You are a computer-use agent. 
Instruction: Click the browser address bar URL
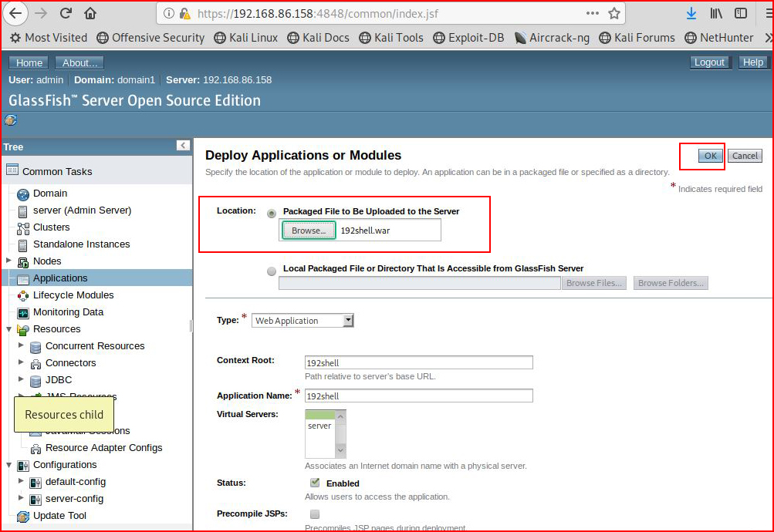317,13
